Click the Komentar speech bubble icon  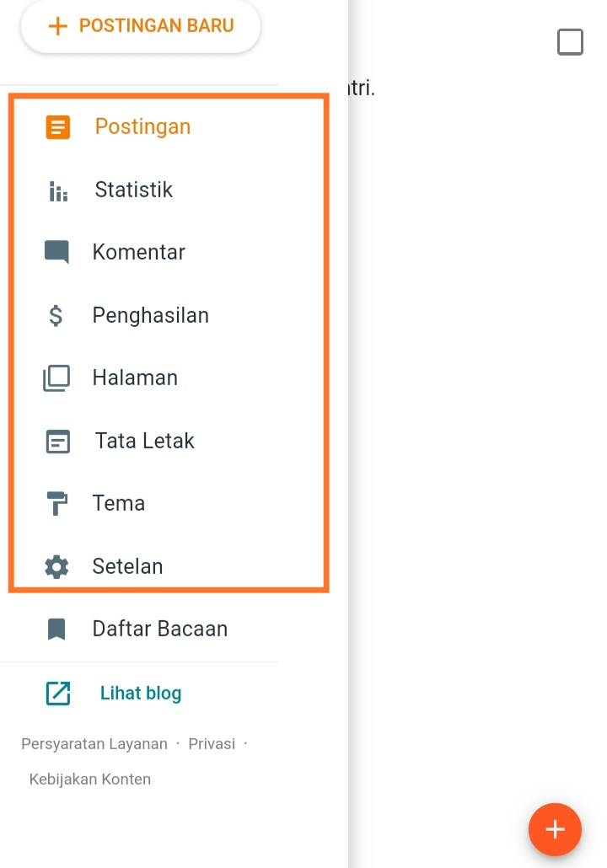coord(57,253)
